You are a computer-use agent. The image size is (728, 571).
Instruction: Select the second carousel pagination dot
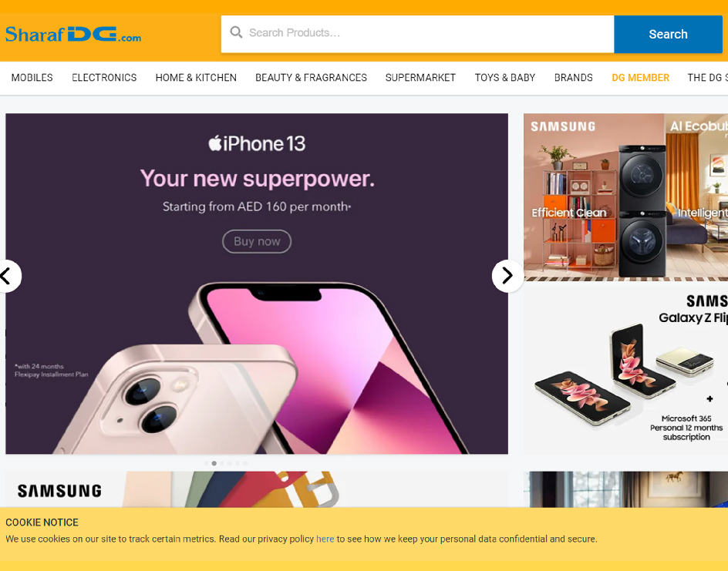point(214,463)
